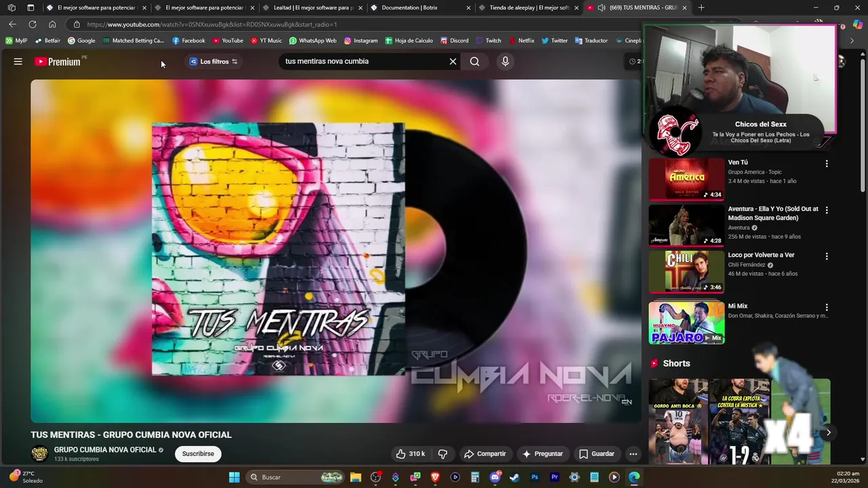868x488 pixels.
Task: Open the Betfair bookmark
Action: (47, 41)
